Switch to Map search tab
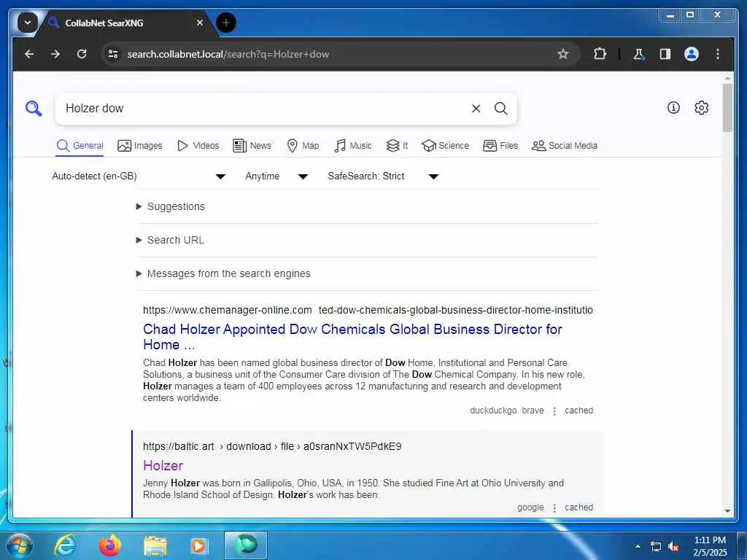747x560 pixels. coord(303,146)
